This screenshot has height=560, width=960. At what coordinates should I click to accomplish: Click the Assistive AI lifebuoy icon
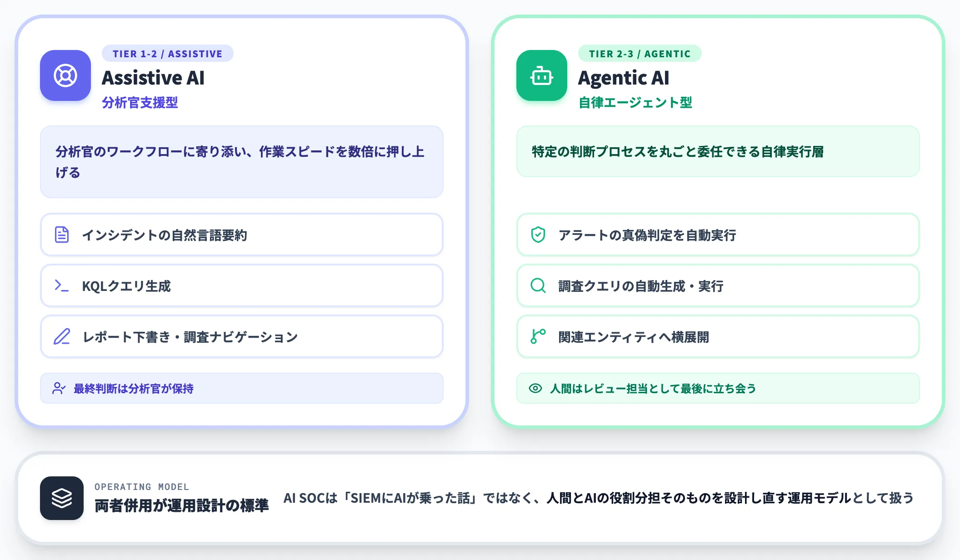[x=65, y=75]
